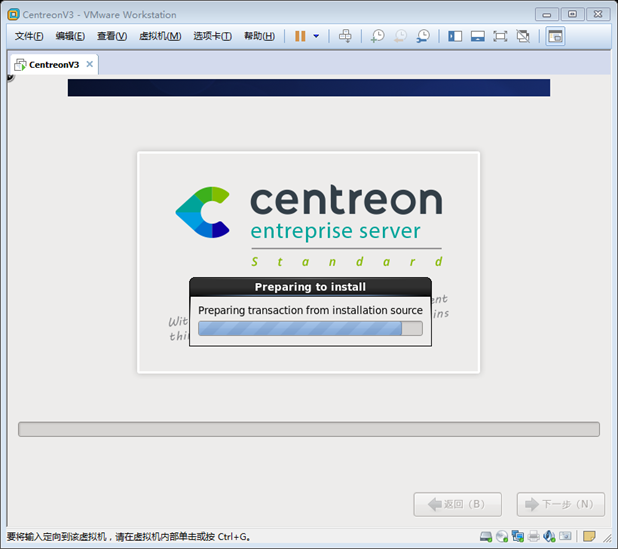Image resolution: width=618 pixels, height=549 pixels.
Task: Take a snapshot of the virtual machine
Action: coord(377,36)
